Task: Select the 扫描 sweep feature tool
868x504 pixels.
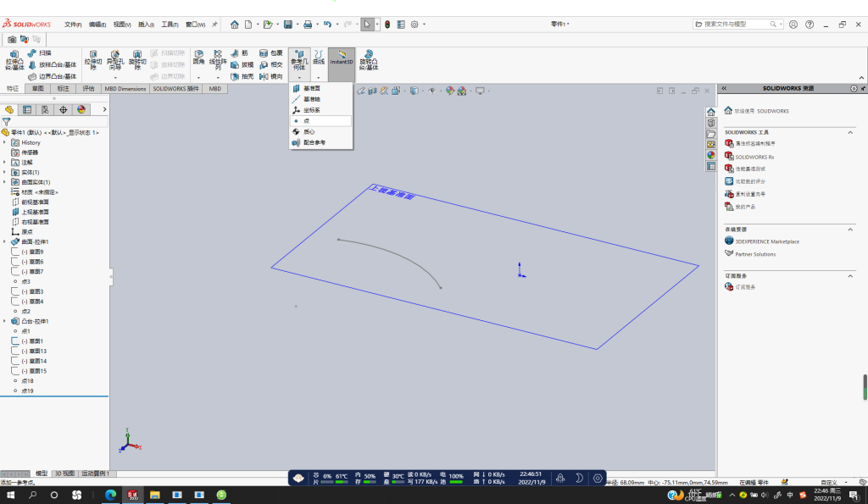Action: click(x=39, y=53)
